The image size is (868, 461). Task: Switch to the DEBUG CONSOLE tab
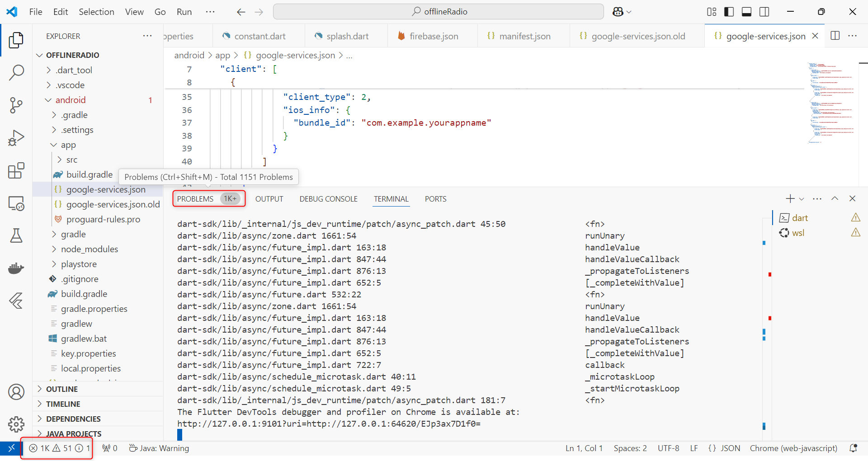pos(328,199)
